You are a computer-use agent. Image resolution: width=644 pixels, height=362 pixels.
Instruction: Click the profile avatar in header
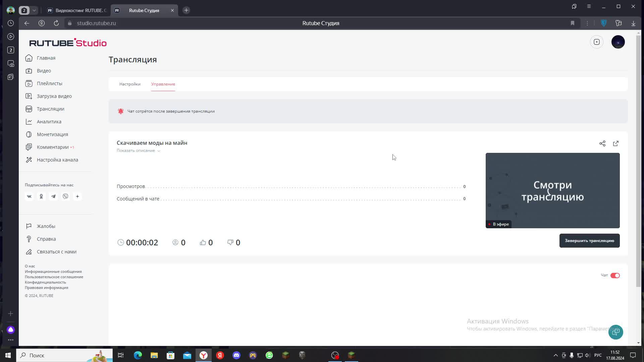coord(618,42)
